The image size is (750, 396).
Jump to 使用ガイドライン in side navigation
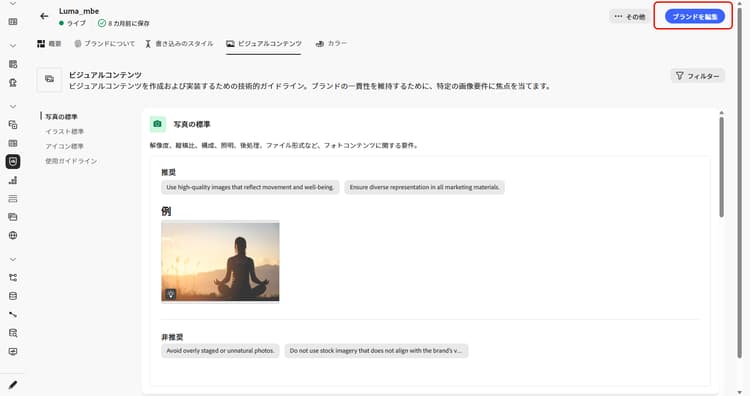click(x=71, y=161)
